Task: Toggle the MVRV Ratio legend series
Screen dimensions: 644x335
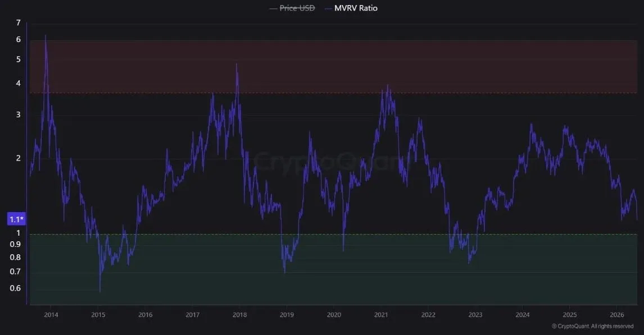Action: tap(351, 8)
